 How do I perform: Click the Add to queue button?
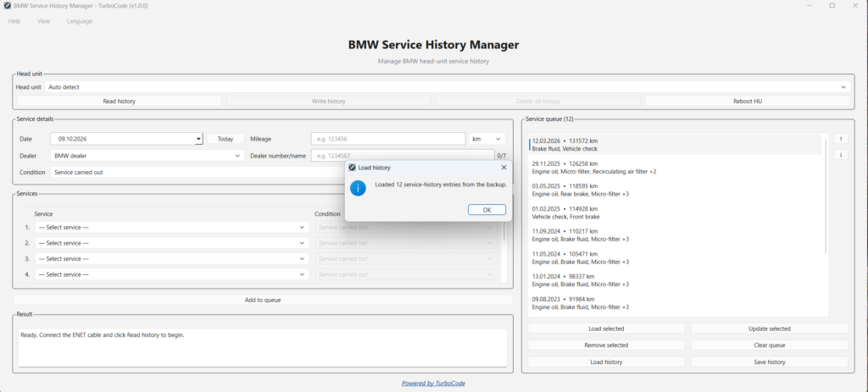click(x=263, y=301)
